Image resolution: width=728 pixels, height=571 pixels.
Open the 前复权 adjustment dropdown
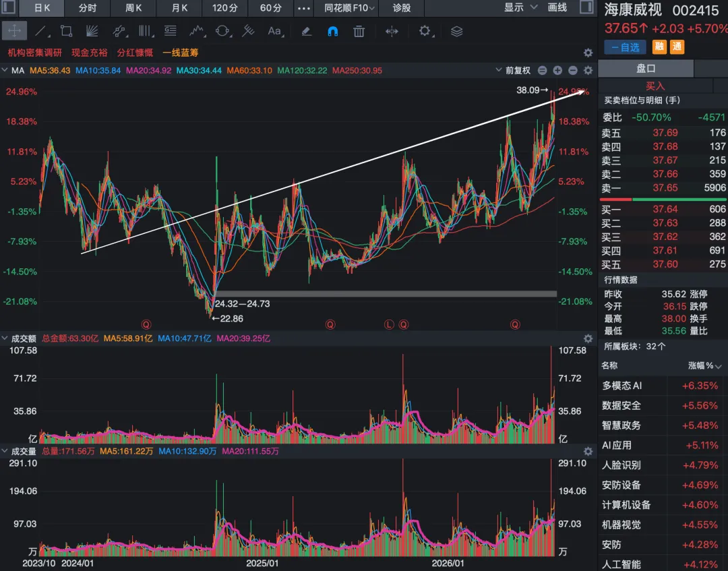tap(513, 71)
